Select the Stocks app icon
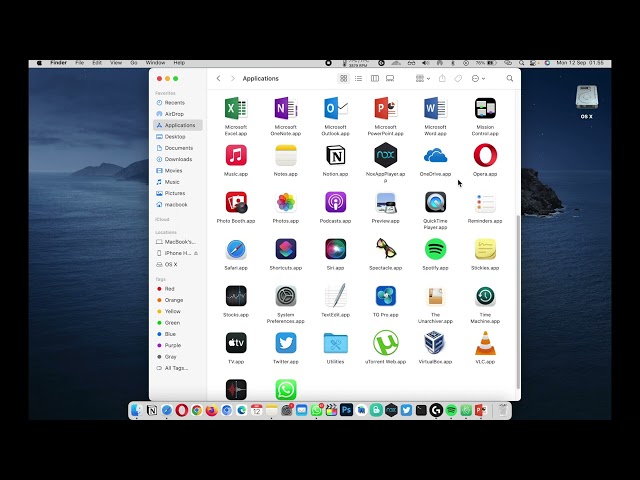The height and width of the screenshot is (480, 640). point(236,296)
